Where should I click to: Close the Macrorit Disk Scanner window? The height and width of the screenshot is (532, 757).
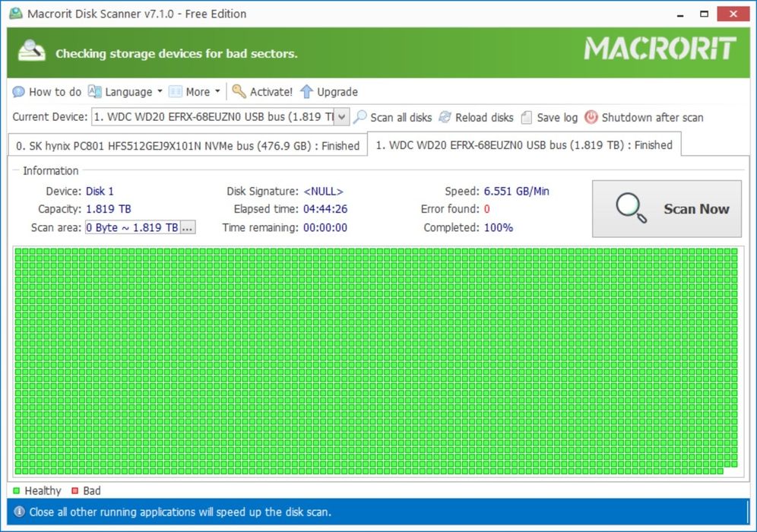click(x=733, y=14)
